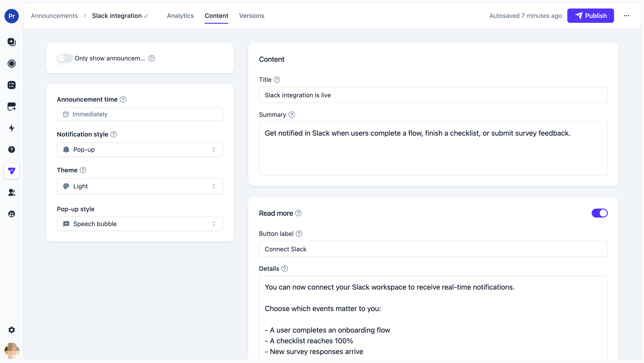Open the circular target icon in sidebar

pyautogui.click(x=11, y=64)
